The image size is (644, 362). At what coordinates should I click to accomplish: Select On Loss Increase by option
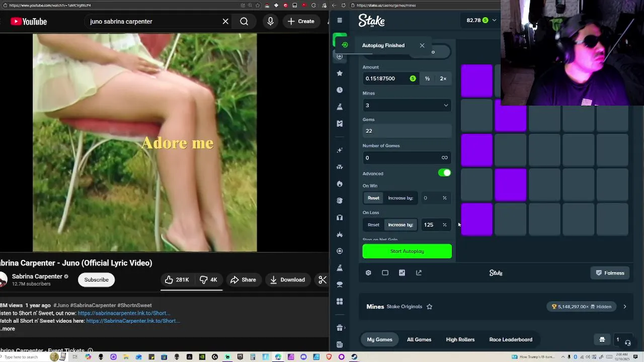point(400,225)
